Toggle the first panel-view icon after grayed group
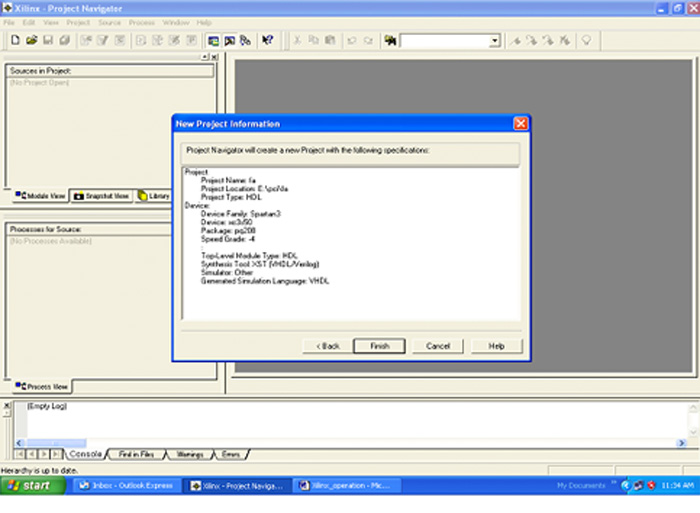700x513 pixels. 213,41
